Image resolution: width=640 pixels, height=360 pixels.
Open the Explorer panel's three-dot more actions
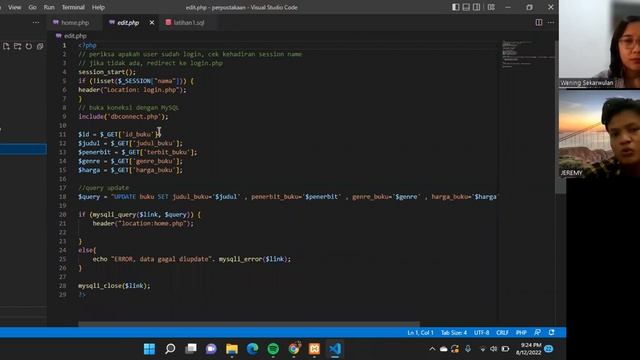click(36, 22)
